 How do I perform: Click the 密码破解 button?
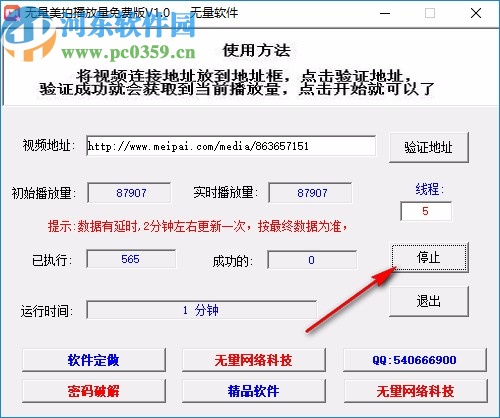pos(94,391)
